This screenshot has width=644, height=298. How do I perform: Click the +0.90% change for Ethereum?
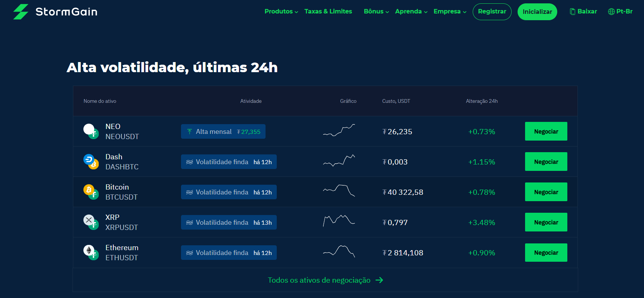(482, 253)
